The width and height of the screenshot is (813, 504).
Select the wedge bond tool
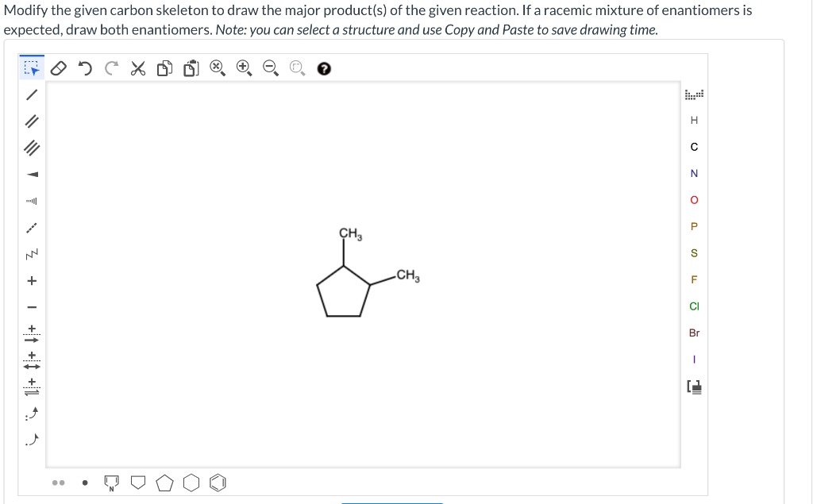pos(33,174)
